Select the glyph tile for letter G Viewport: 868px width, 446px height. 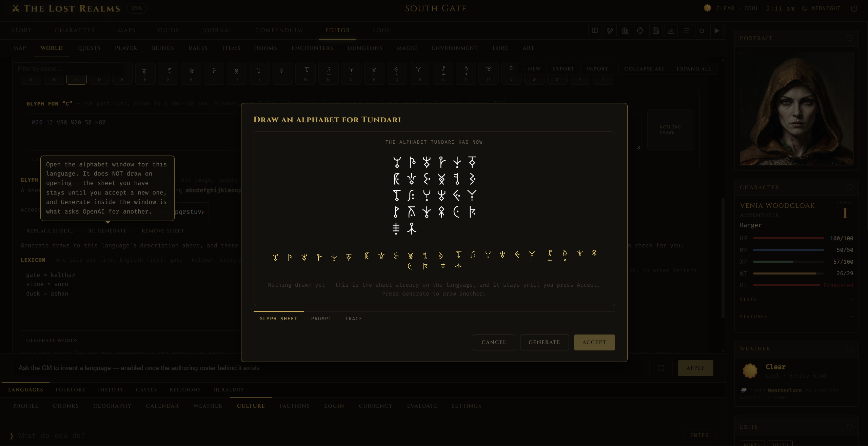point(168,73)
